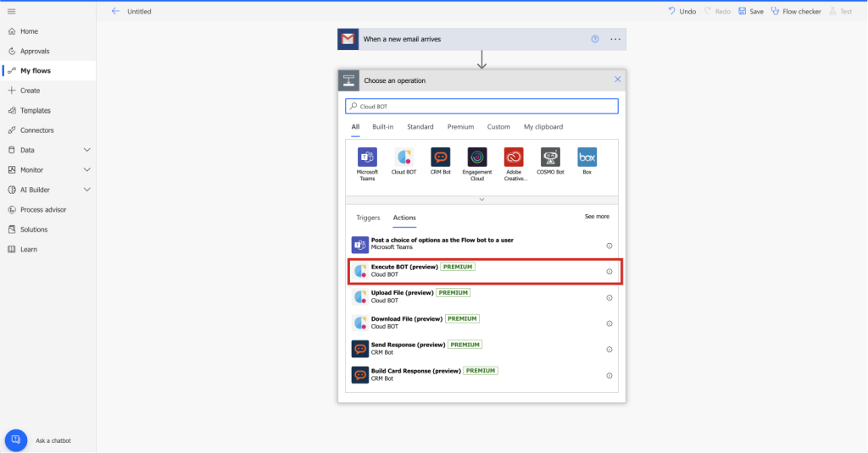This screenshot has width=868, height=453.
Task: Select the Actions tab
Action: coord(404,218)
